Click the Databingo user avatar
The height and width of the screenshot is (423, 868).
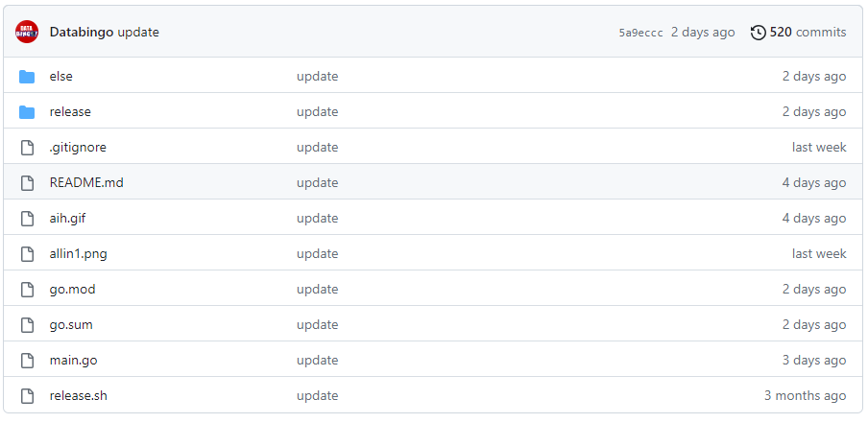pyautogui.click(x=27, y=32)
